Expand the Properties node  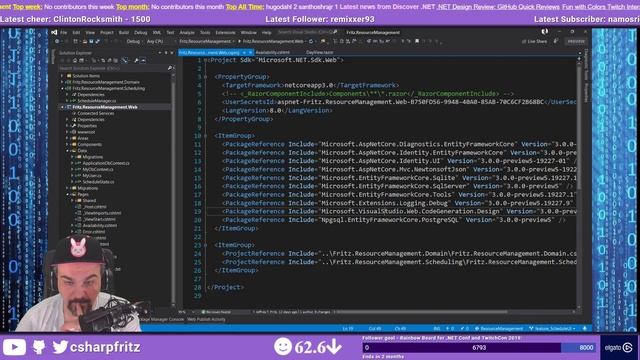coord(67,126)
